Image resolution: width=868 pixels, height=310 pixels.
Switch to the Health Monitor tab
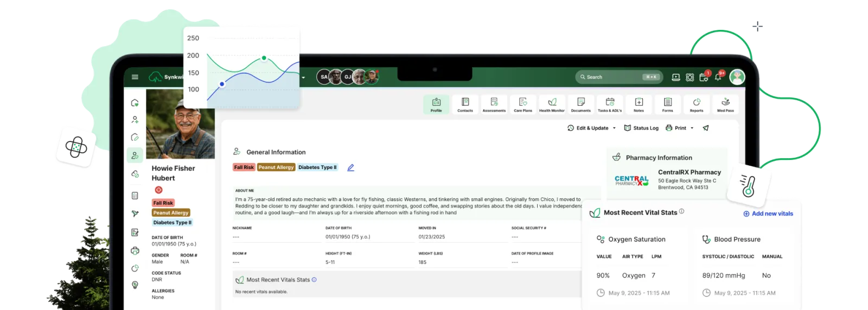point(552,105)
